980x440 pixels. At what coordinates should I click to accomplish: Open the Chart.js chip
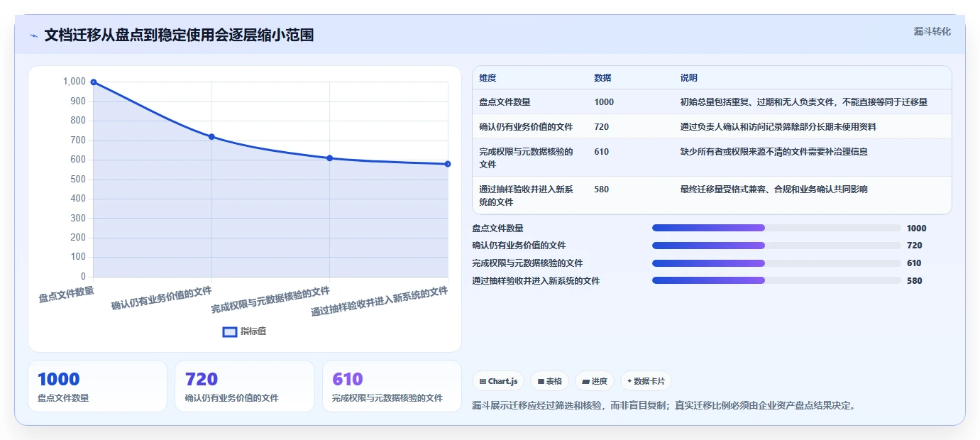coord(498,381)
